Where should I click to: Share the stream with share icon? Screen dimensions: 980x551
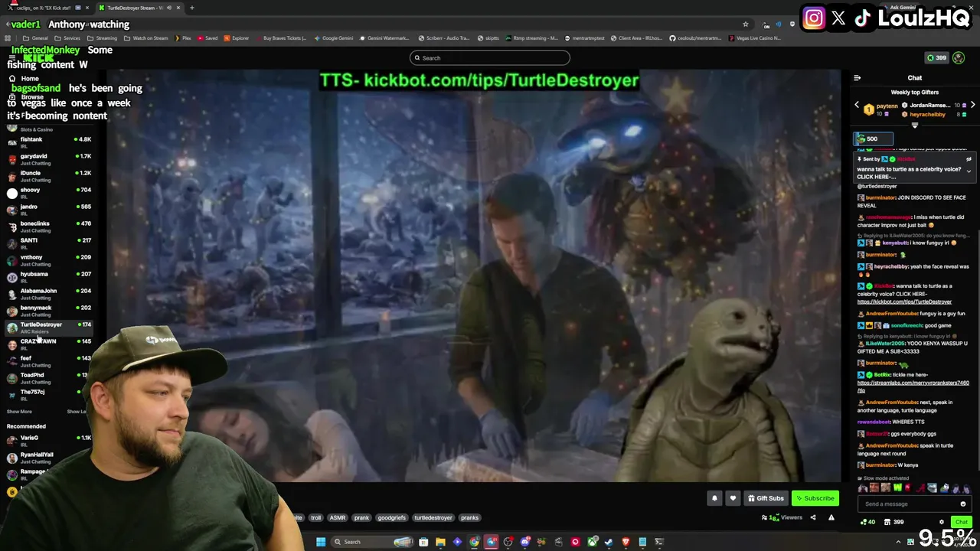[813, 517]
